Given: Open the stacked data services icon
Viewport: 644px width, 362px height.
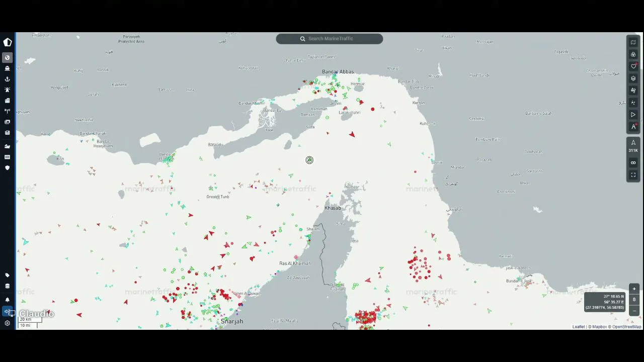Looking at the screenshot, I should [7, 286].
